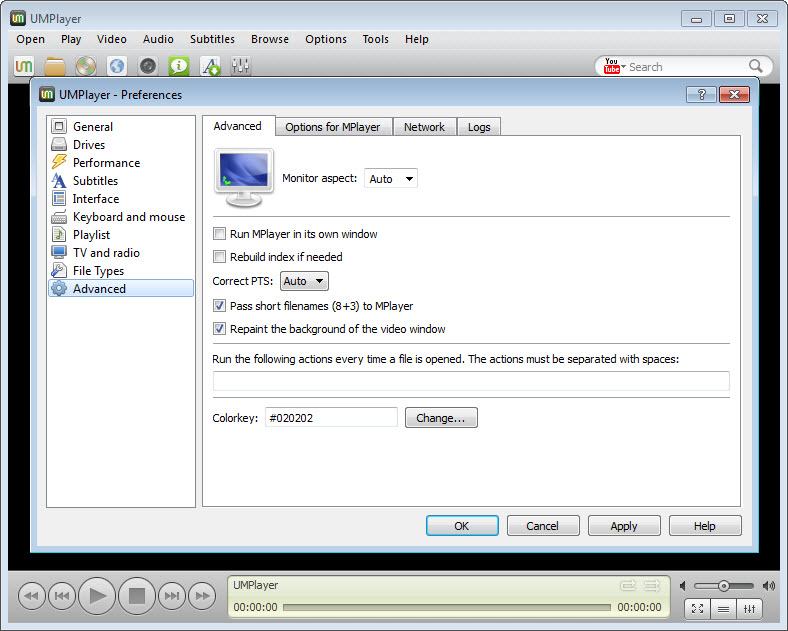Select Performance in preferences sidebar

[x=121, y=163]
